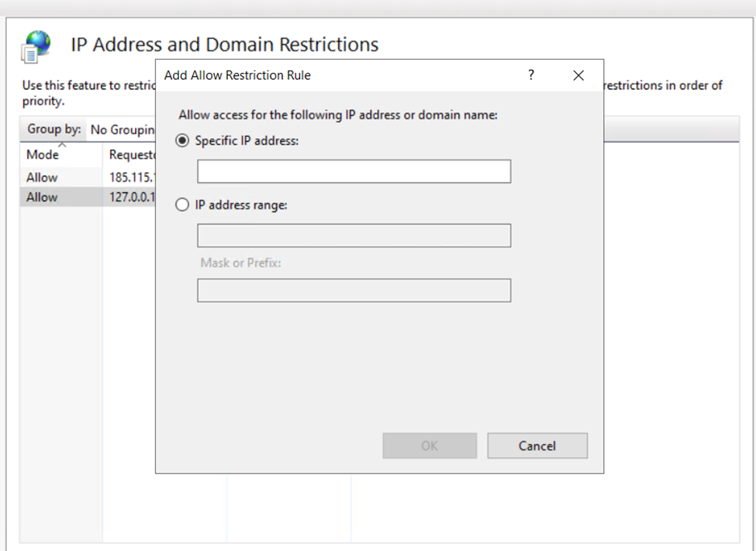Click the Mask or Prefix input box
The width and height of the screenshot is (756, 551).
tap(354, 291)
